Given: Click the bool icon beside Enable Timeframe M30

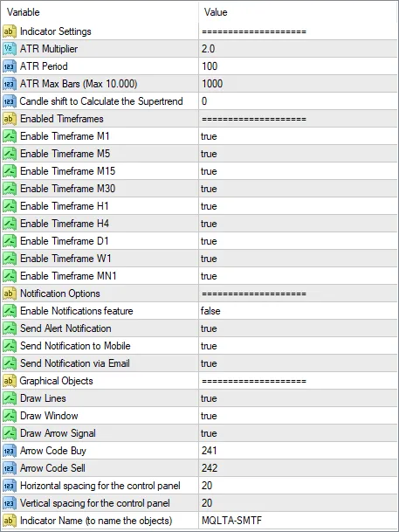Looking at the screenshot, I should click(10, 189).
